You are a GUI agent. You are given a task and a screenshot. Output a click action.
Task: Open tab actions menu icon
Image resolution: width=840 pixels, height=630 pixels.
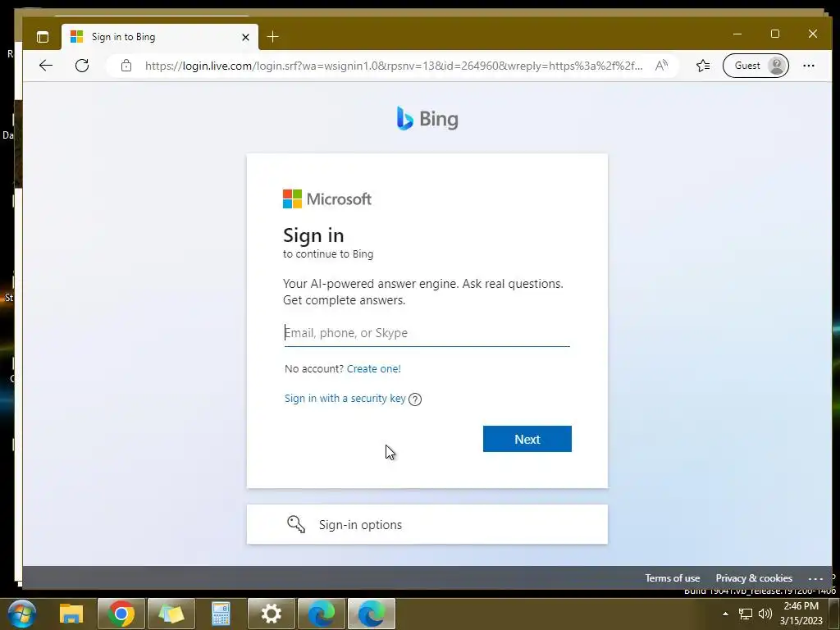click(43, 36)
